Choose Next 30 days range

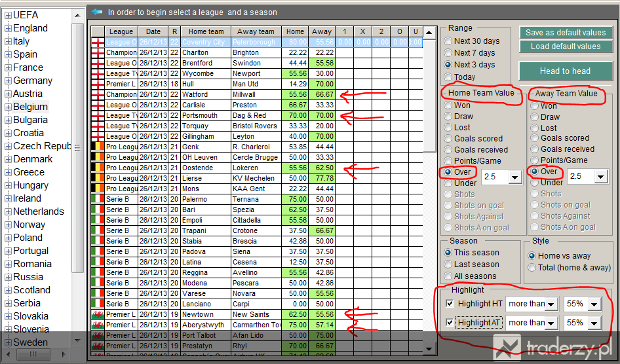click(x=448, y=41)
